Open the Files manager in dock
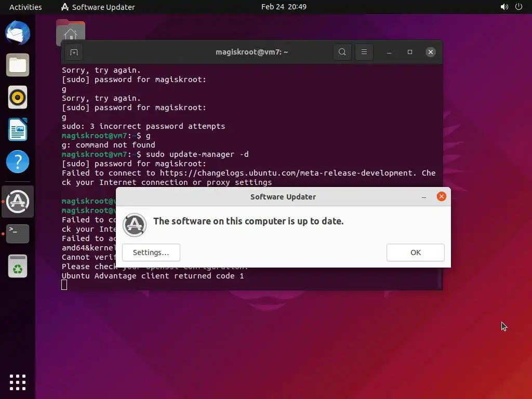The height and width of the screenshot is (399, 532). point(18,65)
